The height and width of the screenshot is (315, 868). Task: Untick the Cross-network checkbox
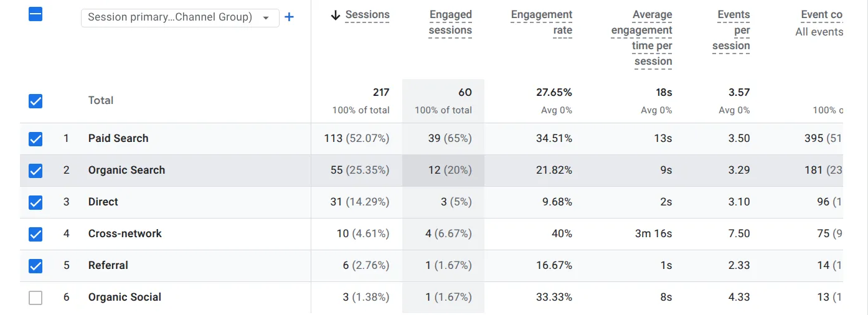[35, 234]
